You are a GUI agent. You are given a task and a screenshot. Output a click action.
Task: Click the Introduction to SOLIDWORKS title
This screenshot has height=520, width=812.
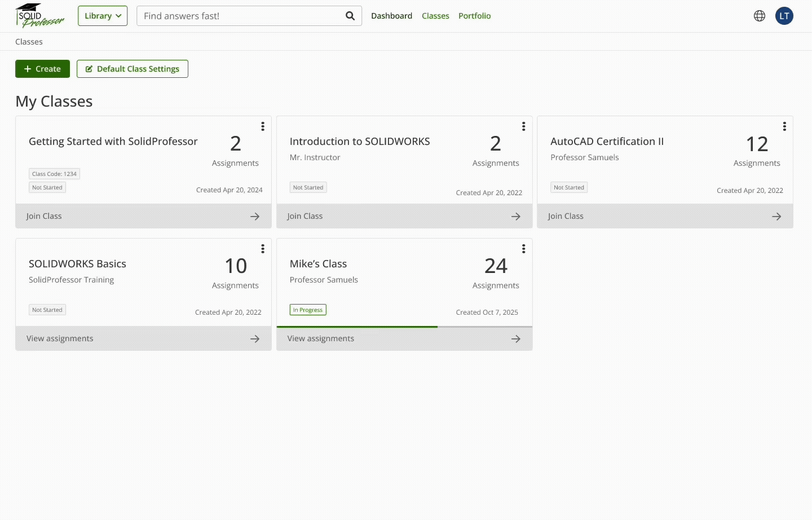pyautogui.click(x=360, y=142)
